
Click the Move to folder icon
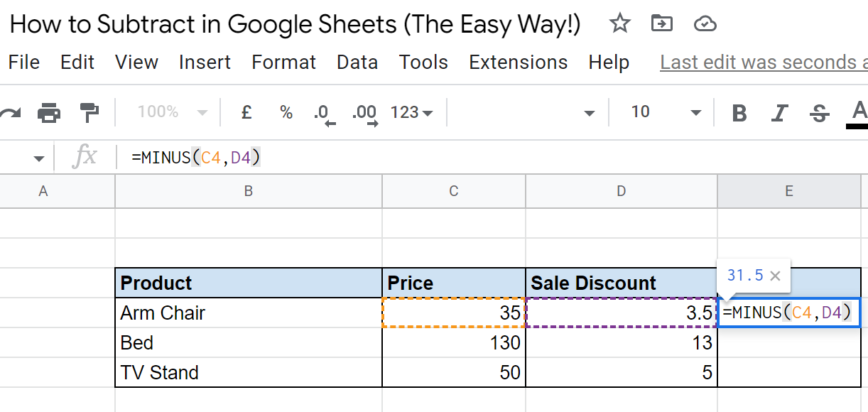[x=662, y=25]
